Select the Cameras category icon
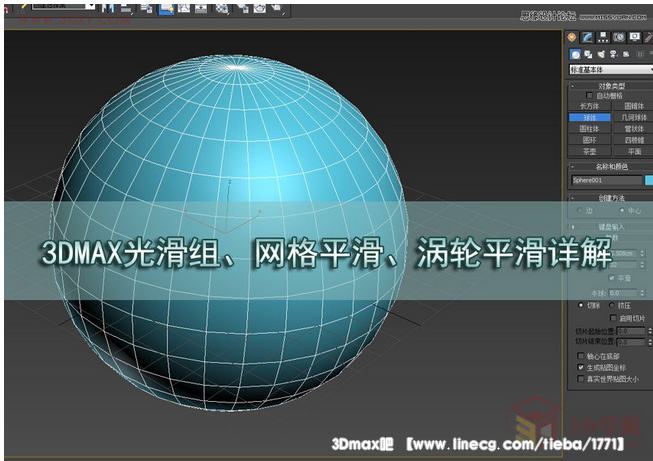 point(613,54)
